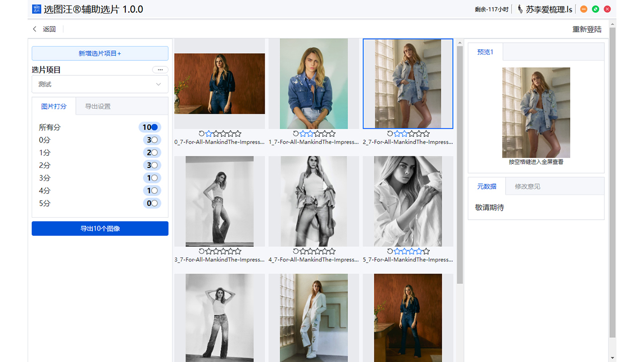Viewport: 644px width, 362px height.
Task: Select the first thumbnail with red wall
Action: pos(219,83)
